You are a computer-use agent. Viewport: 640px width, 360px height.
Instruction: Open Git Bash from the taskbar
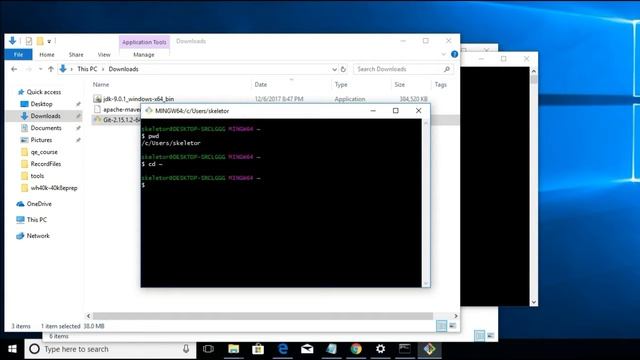point(429,349)
